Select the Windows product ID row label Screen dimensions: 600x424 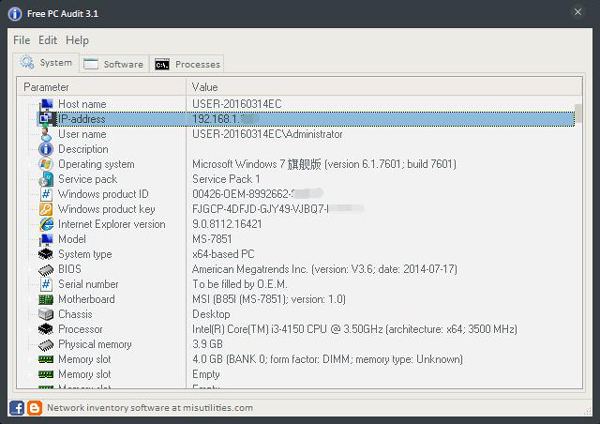103,194
